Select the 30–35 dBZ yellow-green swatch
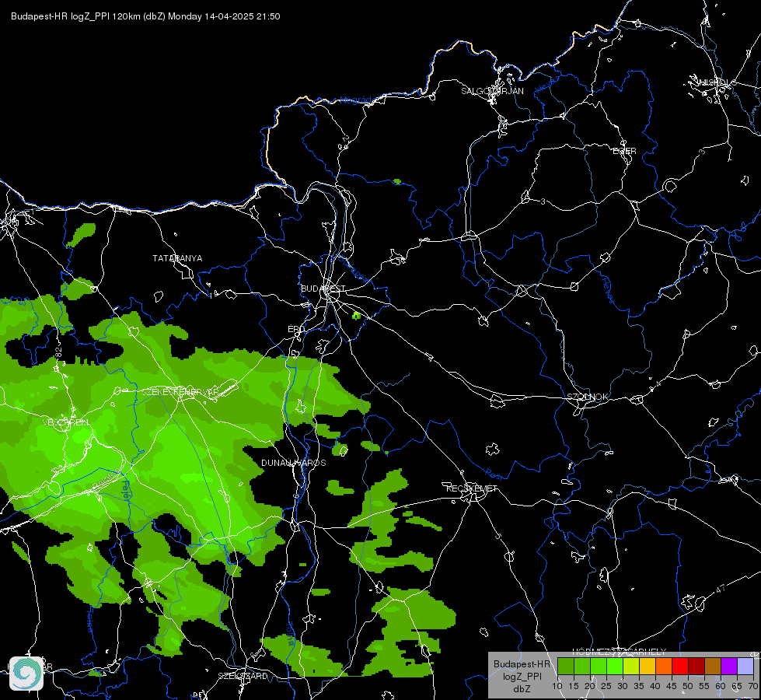Image resolution: width=761 pixels, height=700 pixels. (x=631, y=666)
